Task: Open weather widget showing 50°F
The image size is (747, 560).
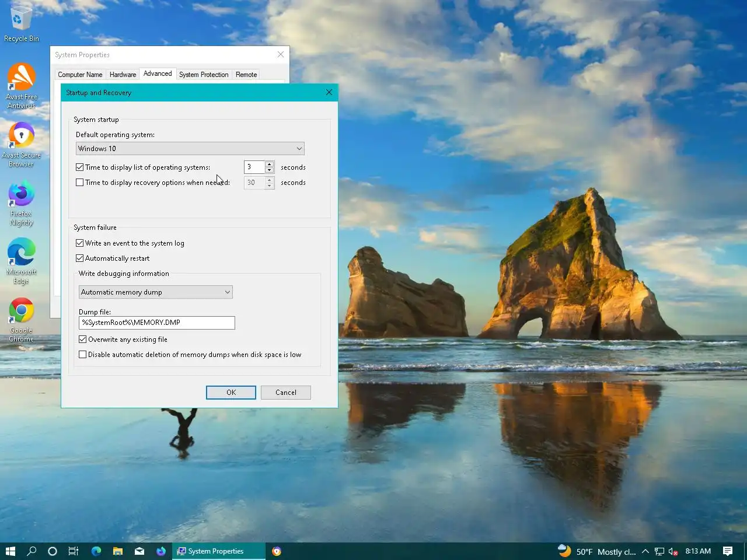Action: 596,551
